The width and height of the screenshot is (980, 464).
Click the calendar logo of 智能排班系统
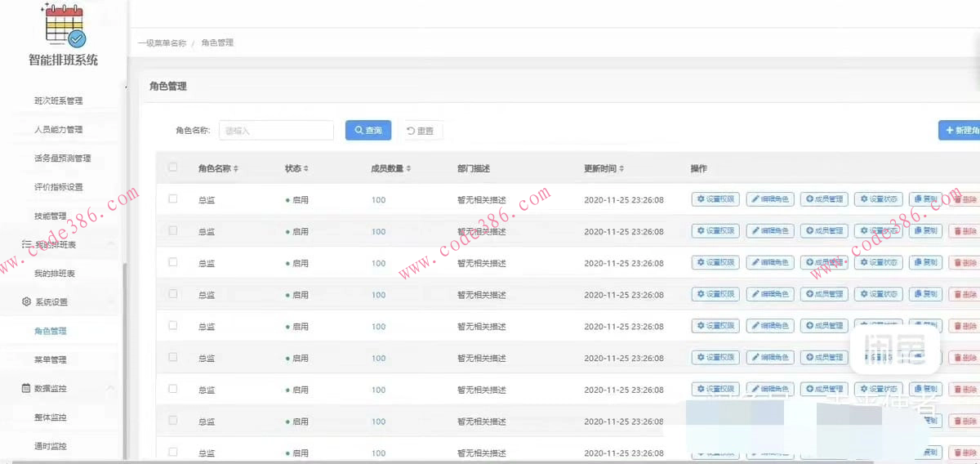click(x=64, y=25)
